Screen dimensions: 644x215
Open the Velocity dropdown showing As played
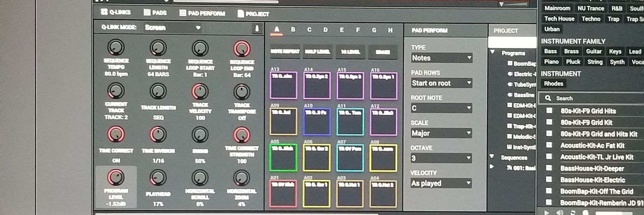pos(441,183)
